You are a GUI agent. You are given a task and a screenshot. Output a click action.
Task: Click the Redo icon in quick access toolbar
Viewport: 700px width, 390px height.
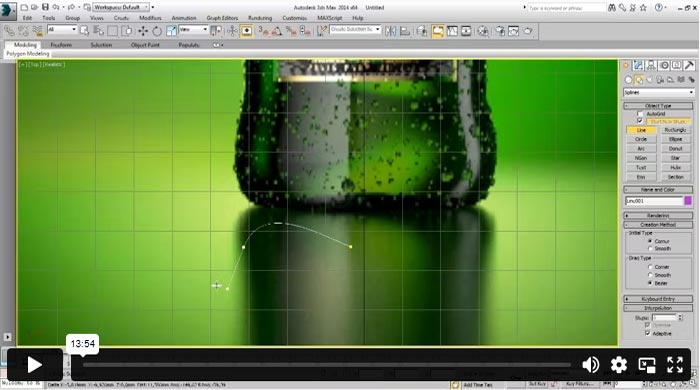tap(71, 7)
